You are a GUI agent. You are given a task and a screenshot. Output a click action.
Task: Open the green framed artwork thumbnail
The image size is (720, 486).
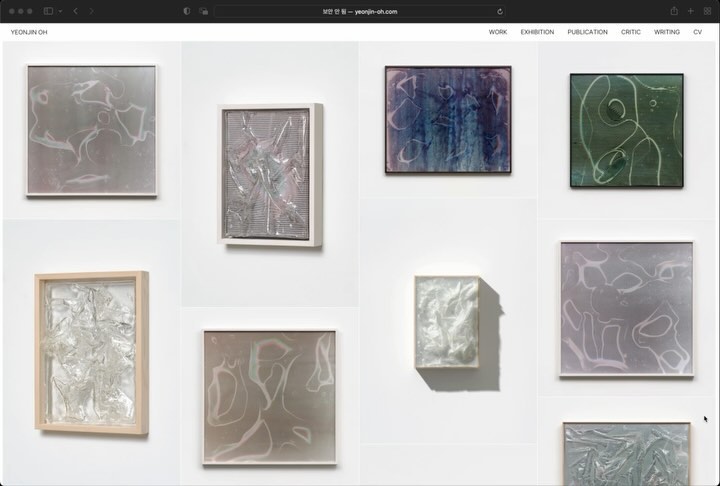click(627, 130)
